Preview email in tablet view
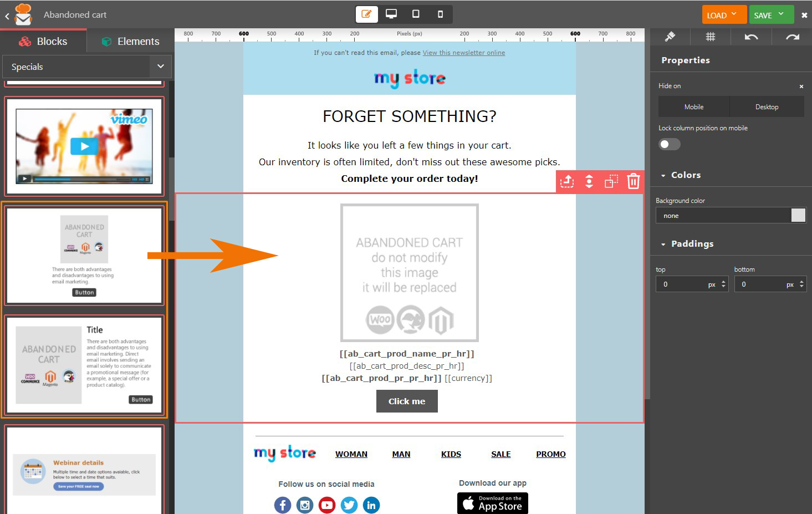The image size is (812, 514). pyautogui.click(x=416, y=14)
